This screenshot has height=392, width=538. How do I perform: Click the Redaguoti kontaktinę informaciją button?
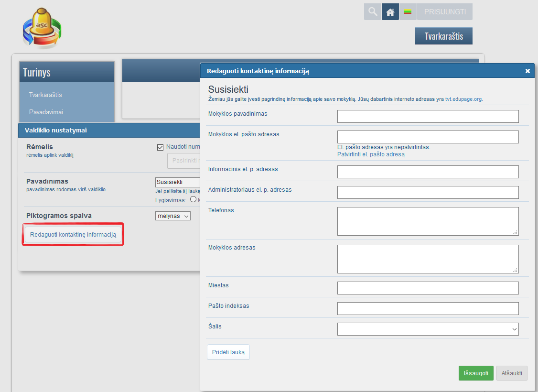coord(73,234)
